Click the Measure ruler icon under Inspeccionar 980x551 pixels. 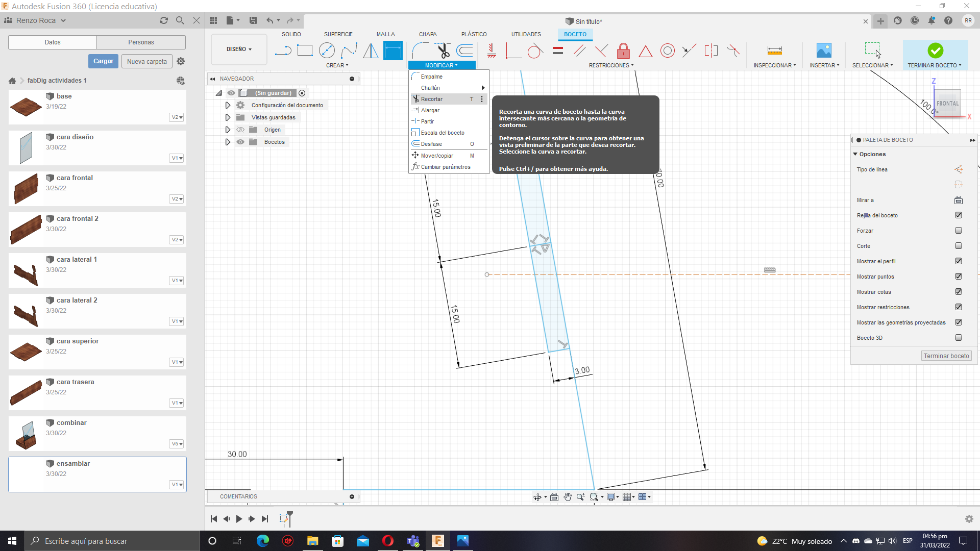(x=774, y=51)
